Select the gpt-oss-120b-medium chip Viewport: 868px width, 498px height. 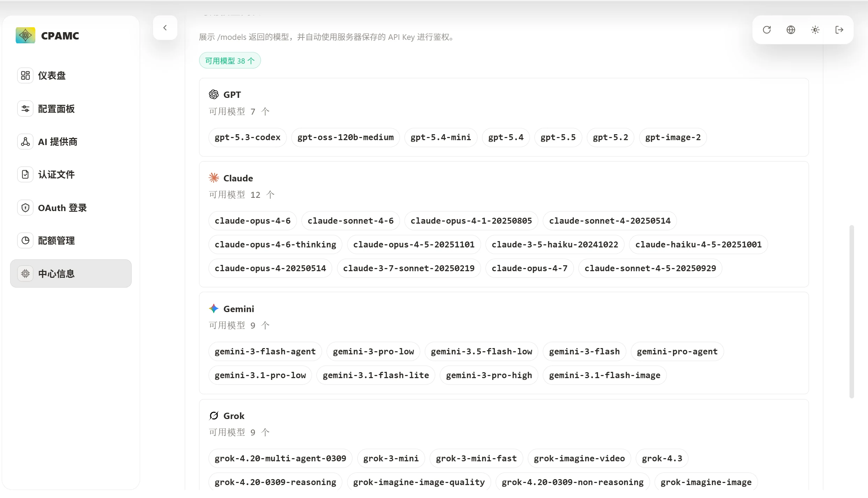345,137
